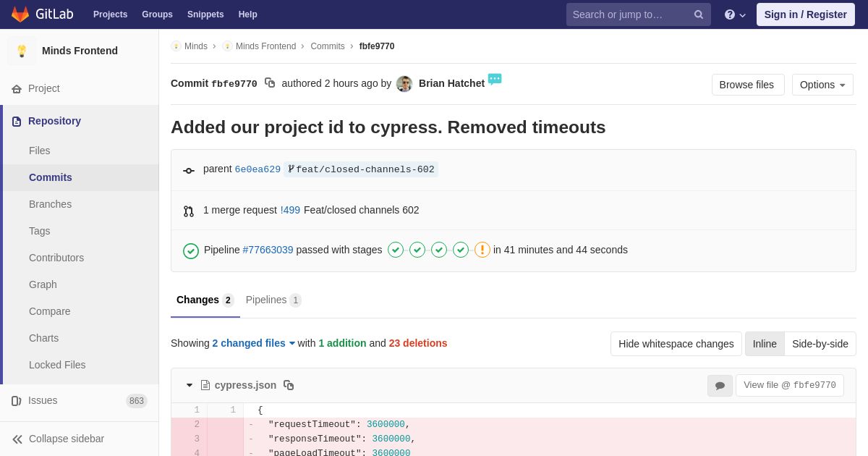Open the first passed pipeline stage icon
This screenshot has width=868, height=456.
click(x=396, y=250)
